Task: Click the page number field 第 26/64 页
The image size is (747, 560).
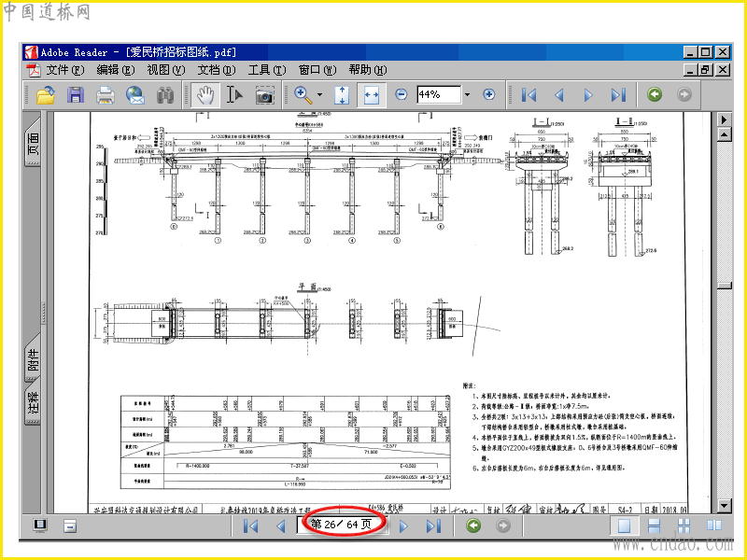Action: tap(341, 525)
